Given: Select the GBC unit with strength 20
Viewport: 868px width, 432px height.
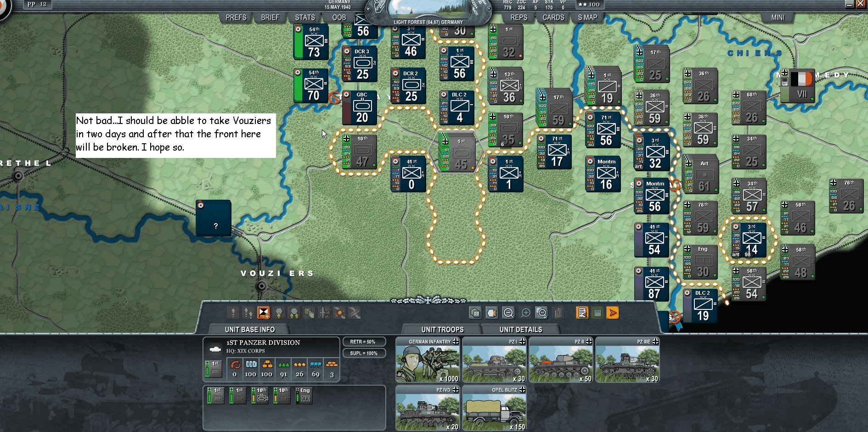Looking at the screenshot, I should (x=360, y=108).
